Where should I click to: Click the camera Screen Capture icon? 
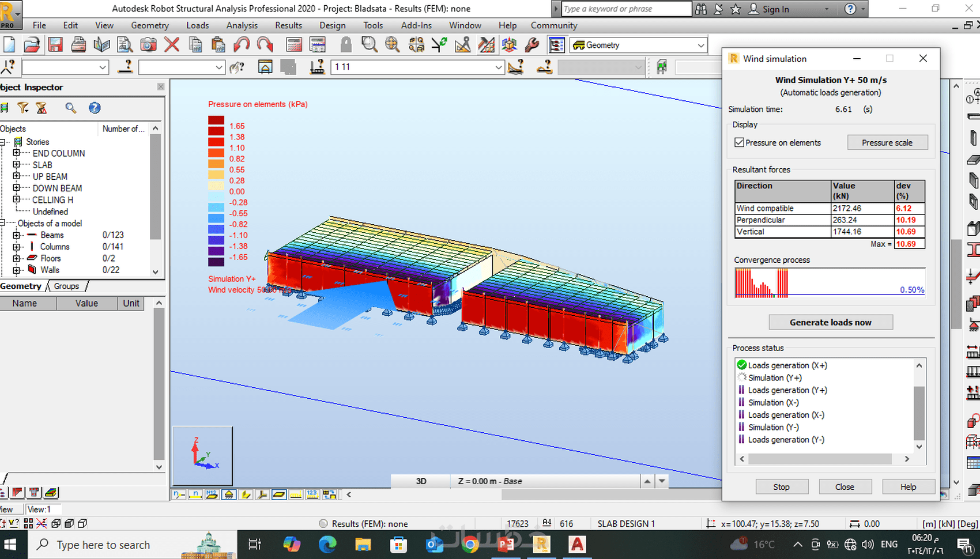148,45
